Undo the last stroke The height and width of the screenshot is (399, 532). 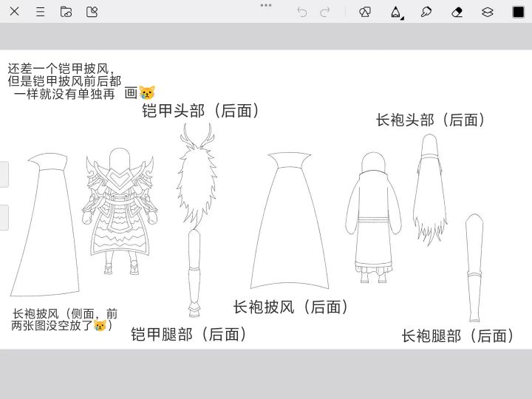302,13
